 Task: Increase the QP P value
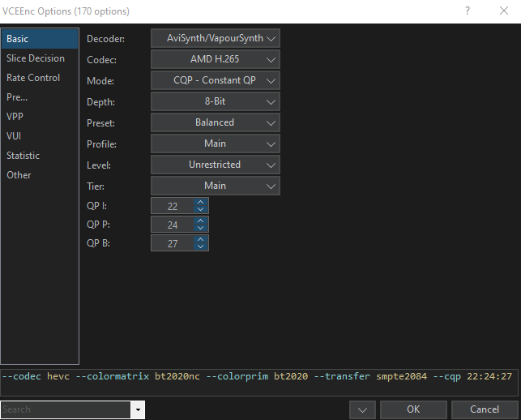(x=200, y=221)
